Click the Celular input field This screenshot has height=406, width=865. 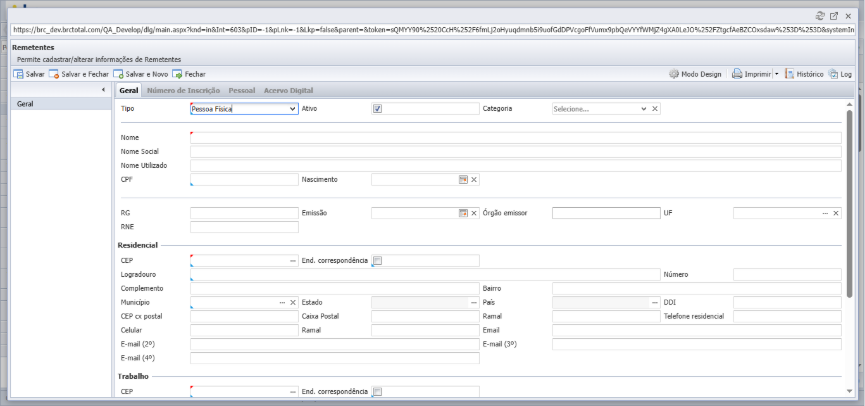244,330
